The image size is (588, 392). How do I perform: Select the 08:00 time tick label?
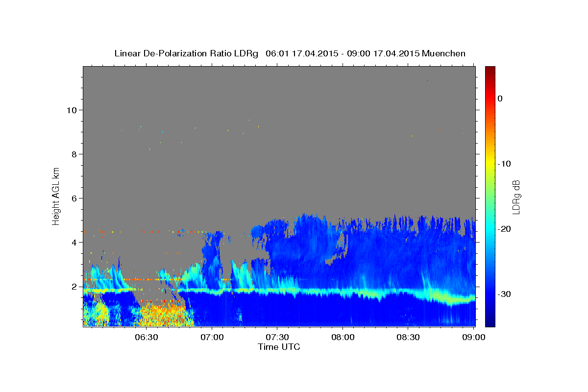tap(343, 338)
